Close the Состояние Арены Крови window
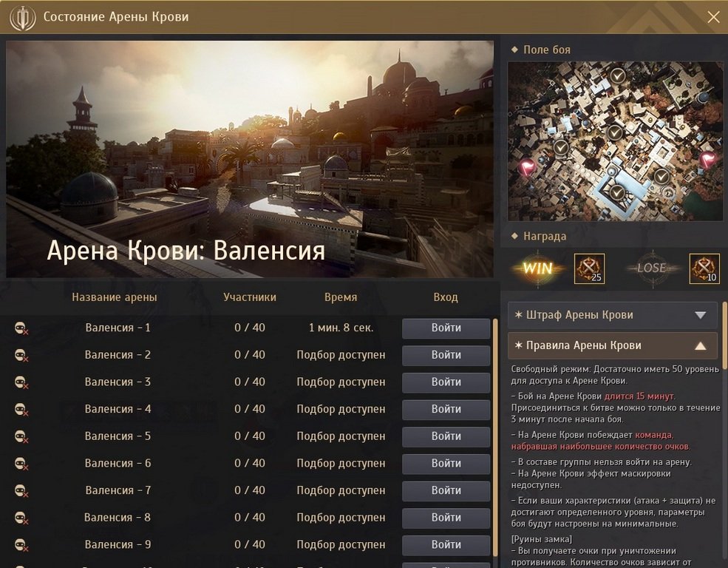The height and width of the screenshot is (568, 728). (x=713, y=17)
